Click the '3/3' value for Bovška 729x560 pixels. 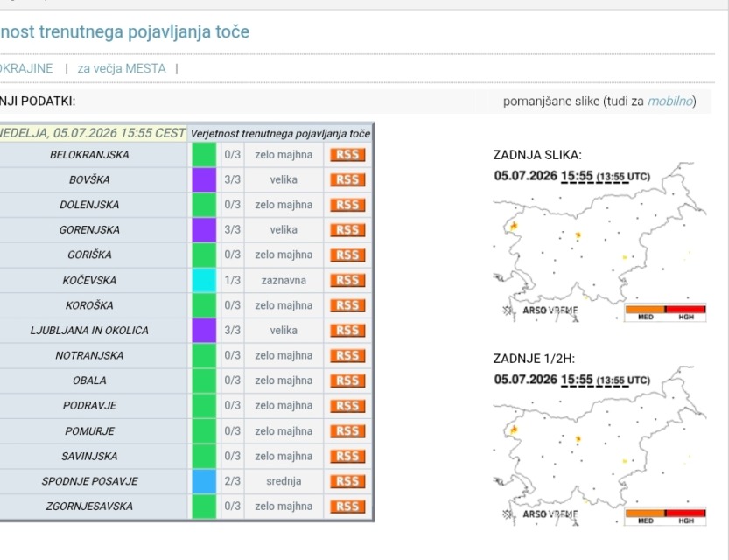coord(233,180)
